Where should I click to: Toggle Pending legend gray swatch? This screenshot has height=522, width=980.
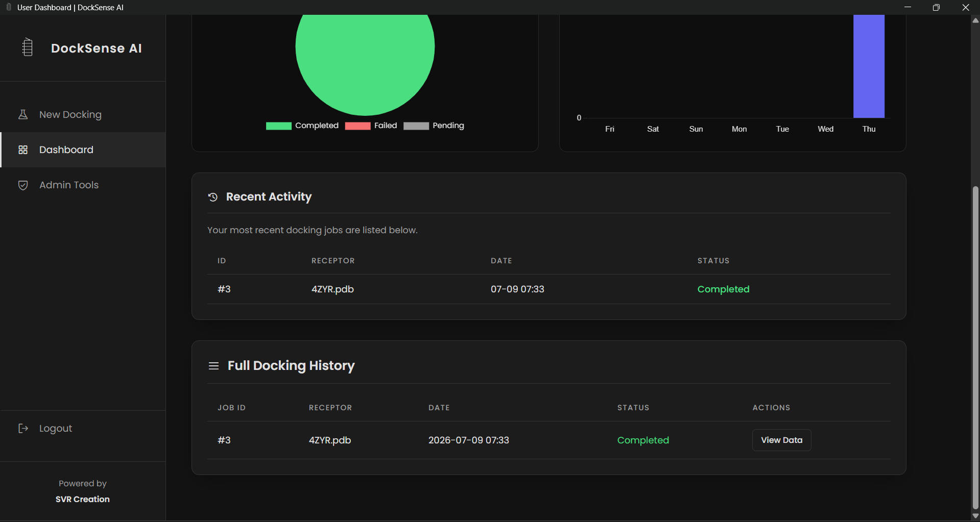point(416,126)
